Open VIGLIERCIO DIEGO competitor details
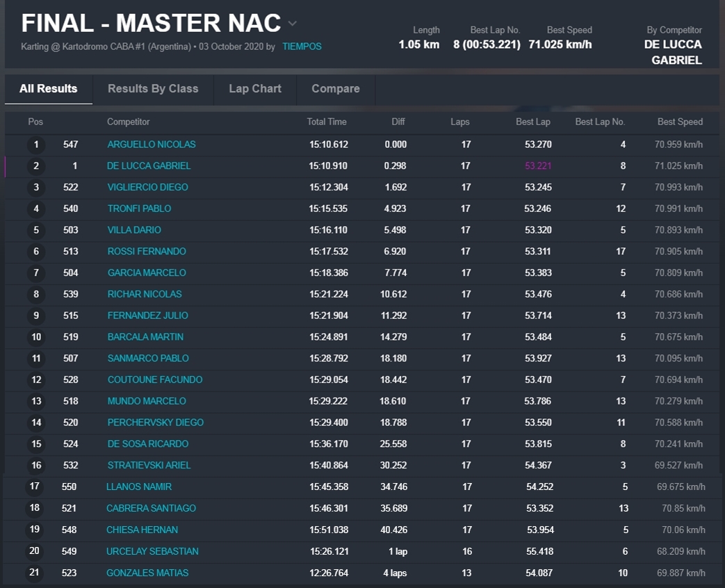 click(147, 188)
